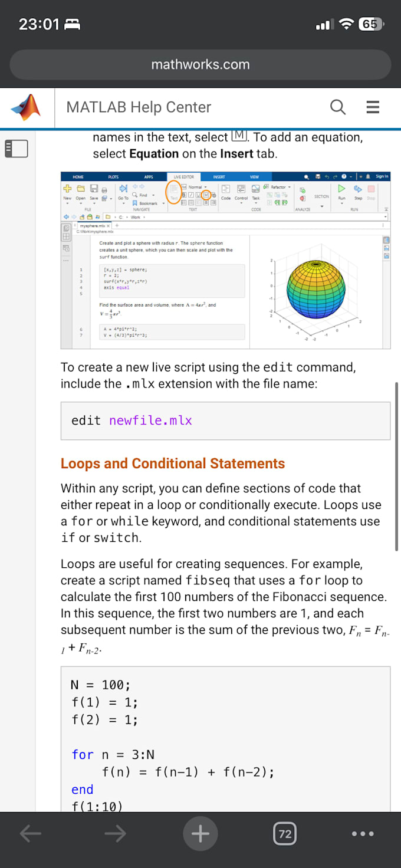Image resolution: width=401 pixels, height=868 pixels.
Task: Tap the 'for n = 3:N' code line
Action: tap(113, 755)
